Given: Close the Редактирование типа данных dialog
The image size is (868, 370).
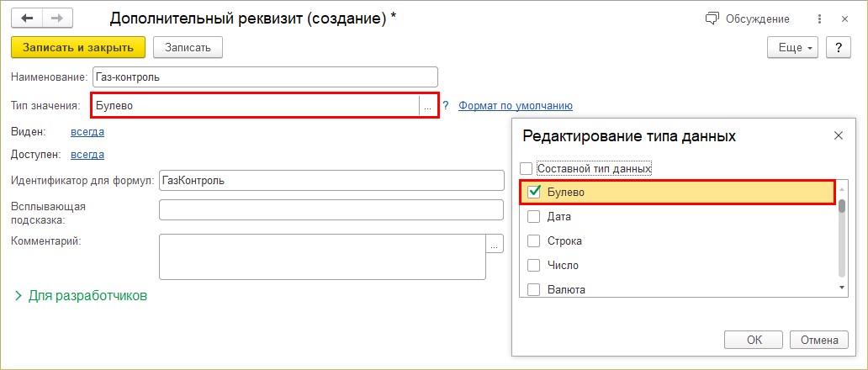Looking at the screenshot, I should tap(838, 135).
